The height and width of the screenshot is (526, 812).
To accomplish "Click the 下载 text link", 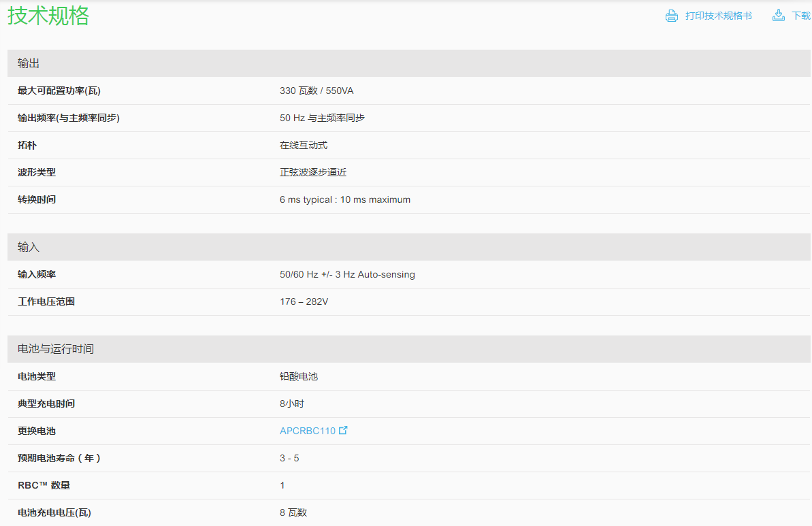I will pos(800,16).
